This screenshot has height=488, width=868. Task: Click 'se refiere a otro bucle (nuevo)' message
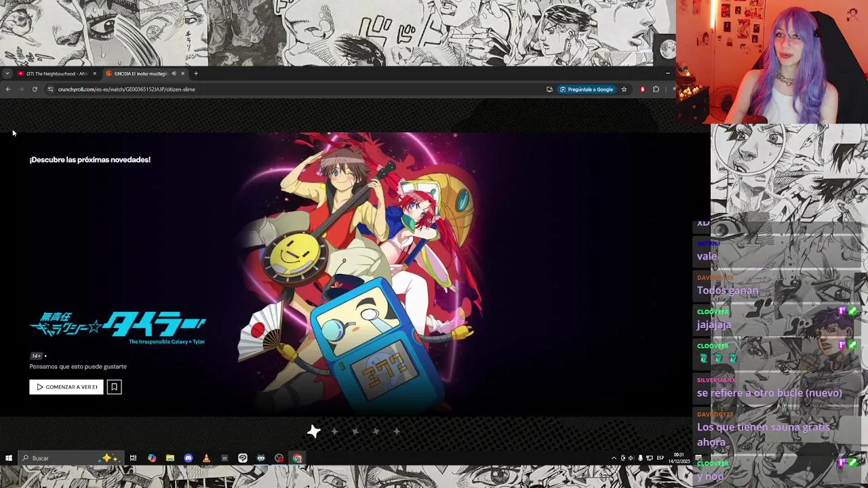770,393
